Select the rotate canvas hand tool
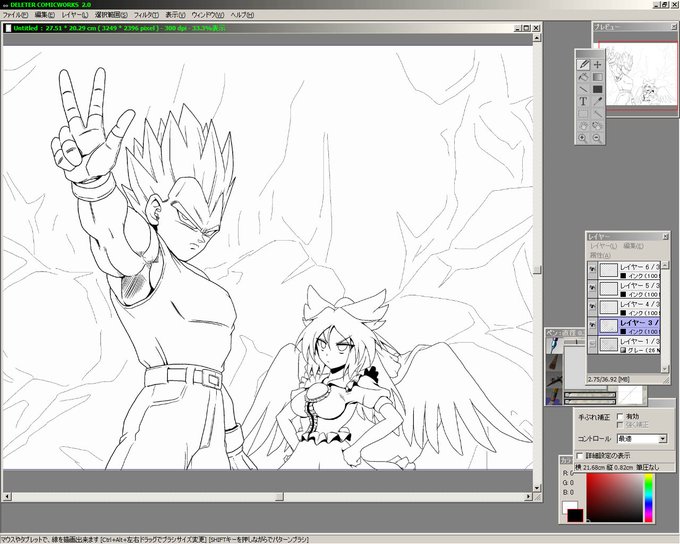 point(598,126)
